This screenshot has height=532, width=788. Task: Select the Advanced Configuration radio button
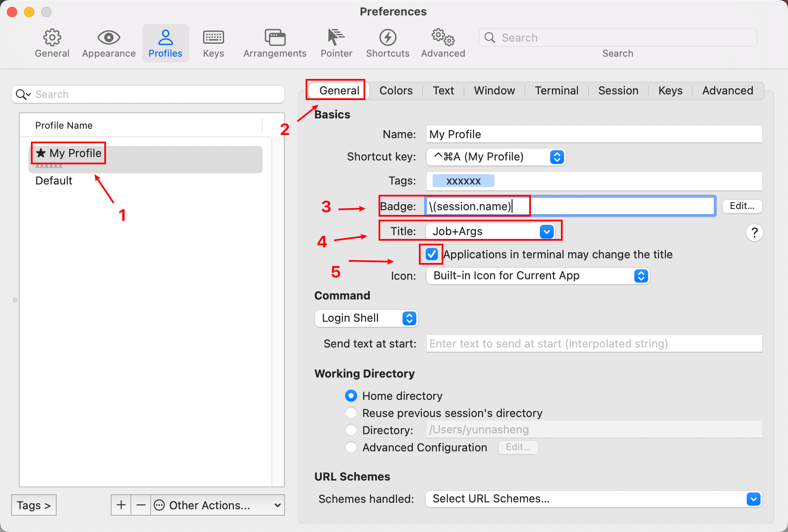351,447
